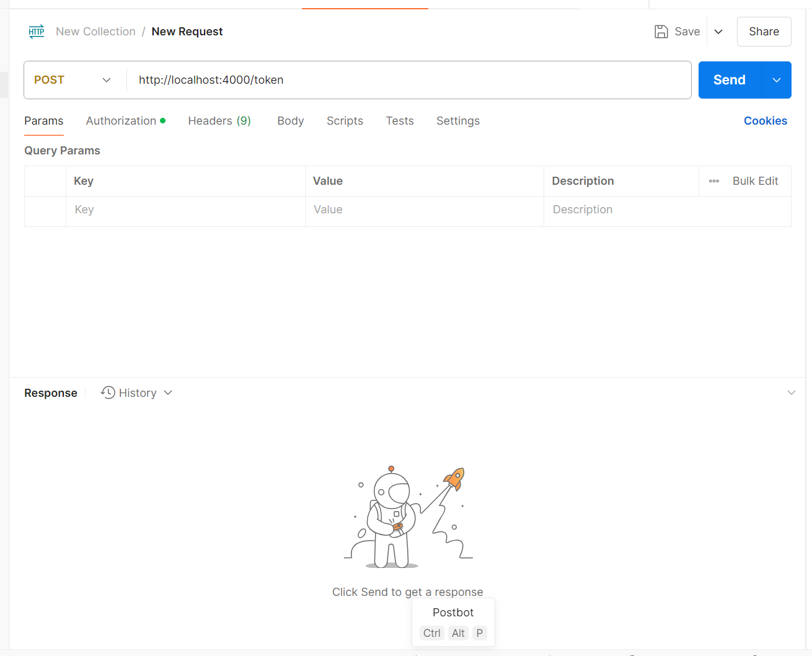Open the three-dots column options menu
This screenshot has width=812, height=656.
714,181
